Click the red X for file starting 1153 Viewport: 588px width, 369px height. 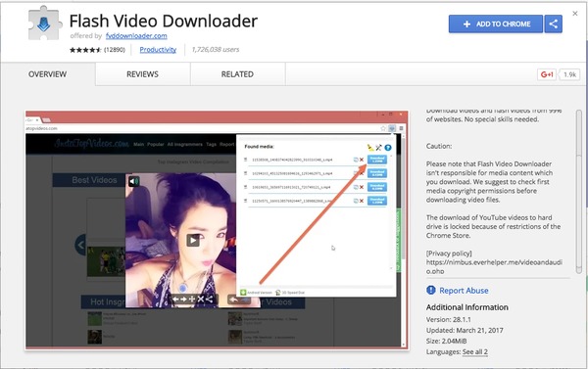(x=362, y=160)
